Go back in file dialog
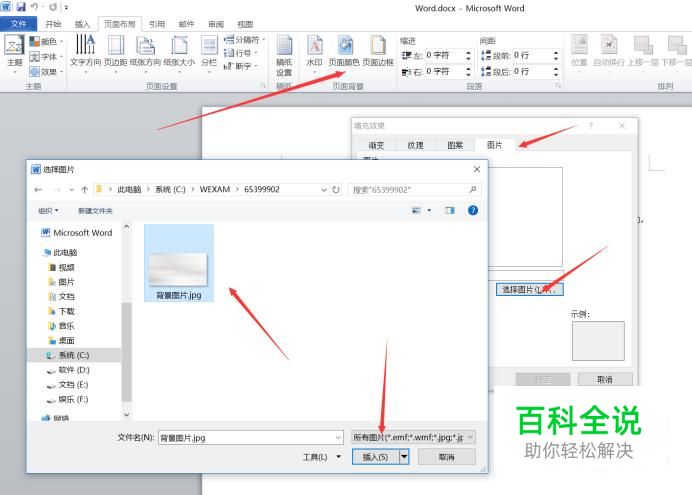The width and height of the screenshot is (692, 495). [x=38, y=190]
